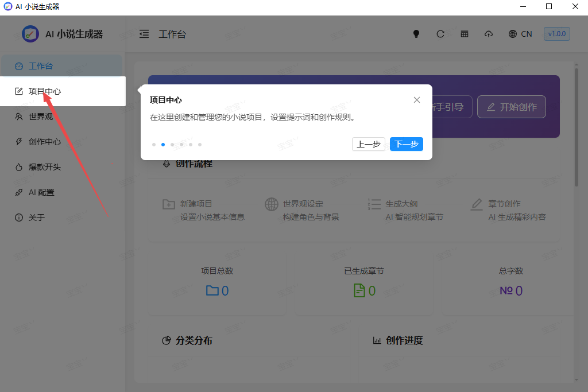Click the cloud upload icon
588x392 pixels.
click(489, 34)
